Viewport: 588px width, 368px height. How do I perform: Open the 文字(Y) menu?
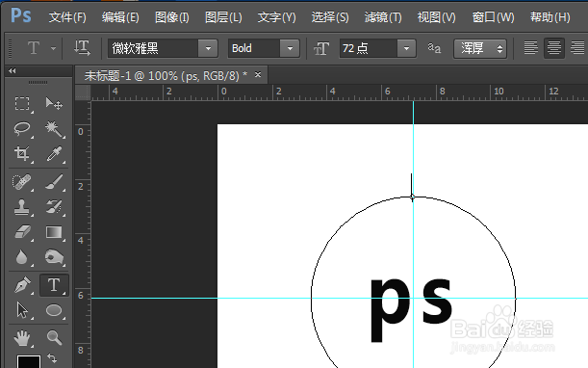[x=277, y=17]
